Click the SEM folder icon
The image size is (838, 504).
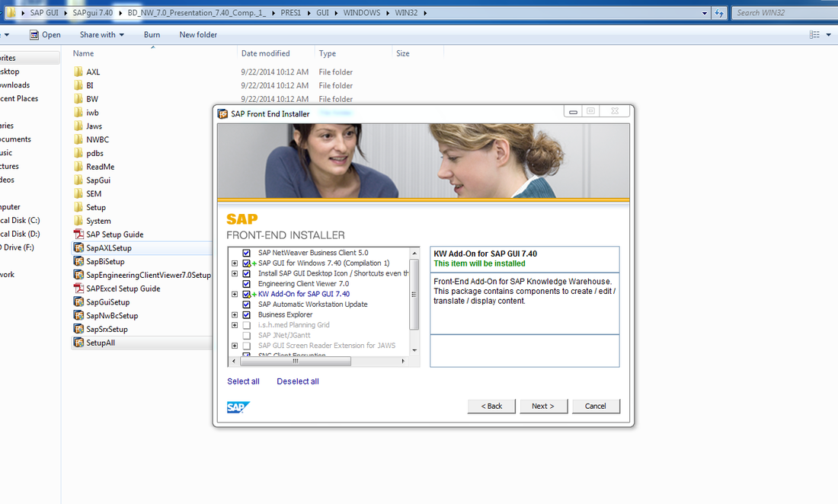(x=78, y=193)
